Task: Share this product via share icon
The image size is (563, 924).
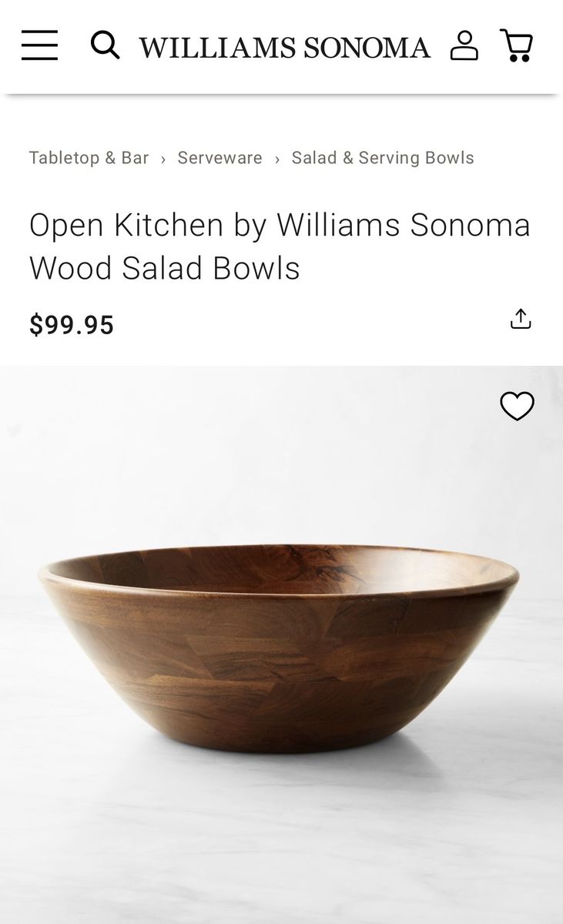Action: tap(521, 320)
